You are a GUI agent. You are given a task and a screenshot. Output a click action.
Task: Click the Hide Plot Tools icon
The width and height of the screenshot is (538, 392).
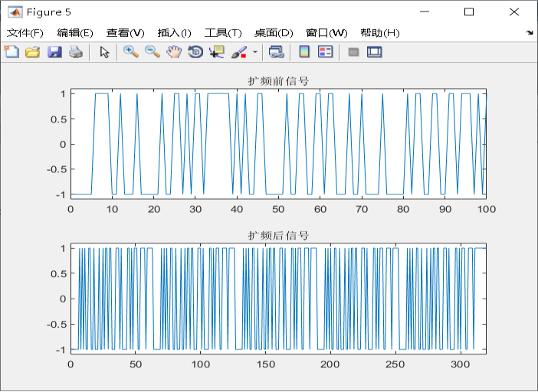click(353, 52)
